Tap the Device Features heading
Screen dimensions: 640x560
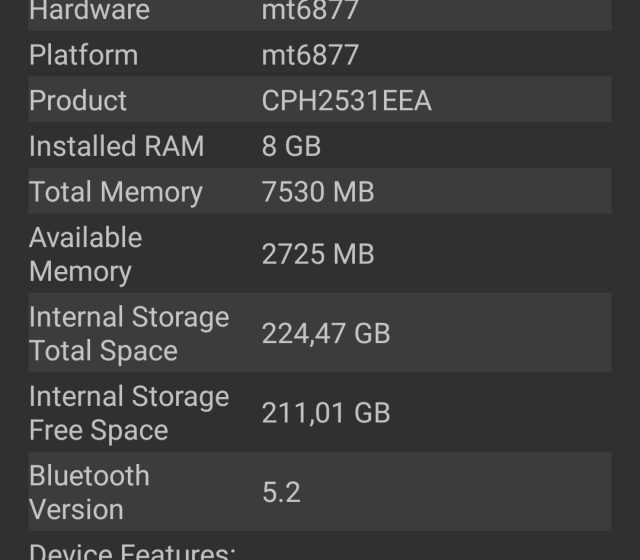[x=132, y=551]
